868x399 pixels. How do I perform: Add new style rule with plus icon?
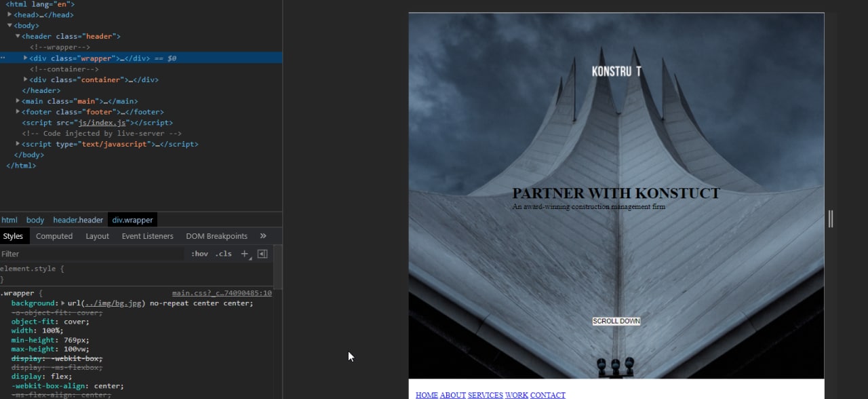245,254
